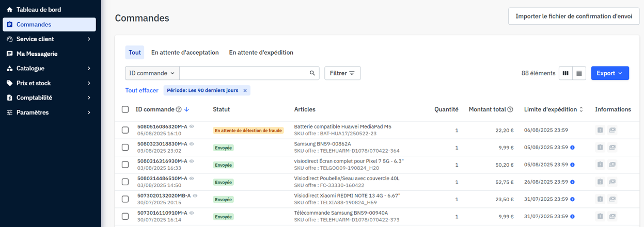Click eye icon next to order 5080516086320M-A

(x=192, y=126)
